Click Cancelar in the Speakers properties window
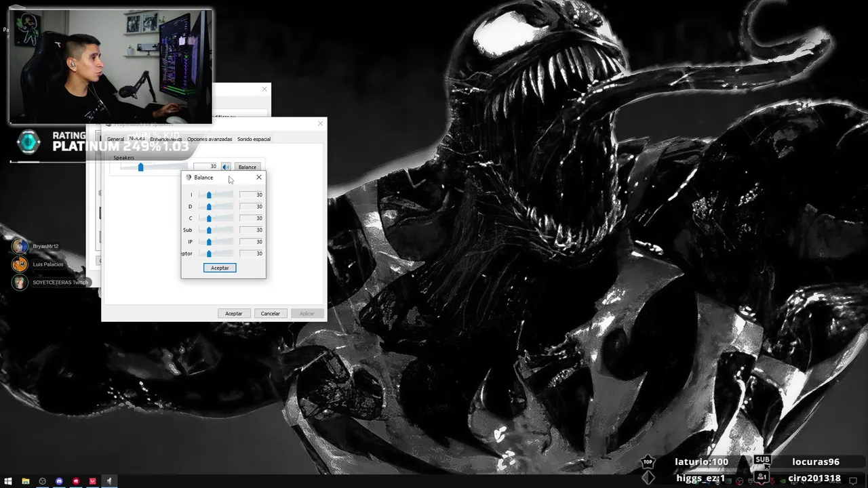The width and height of the screenshot is (868, 488). pyautogui.click(x=271, y=313)
